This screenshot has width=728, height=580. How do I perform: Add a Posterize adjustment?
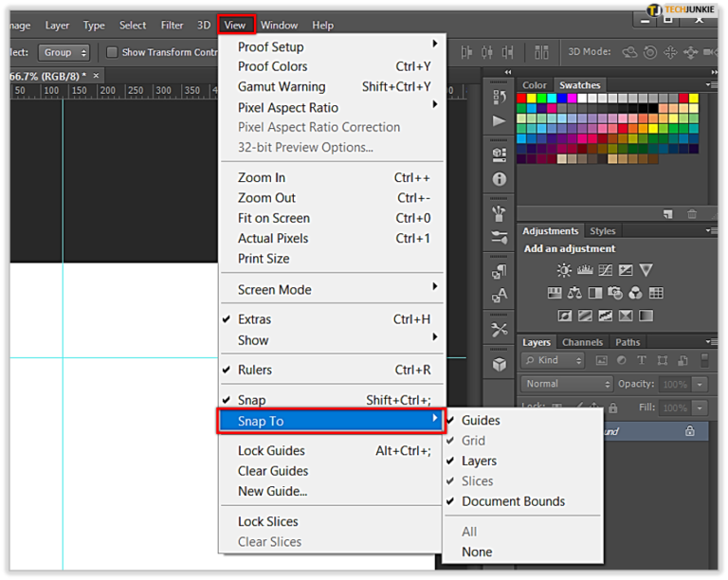(x=585, y=316)
